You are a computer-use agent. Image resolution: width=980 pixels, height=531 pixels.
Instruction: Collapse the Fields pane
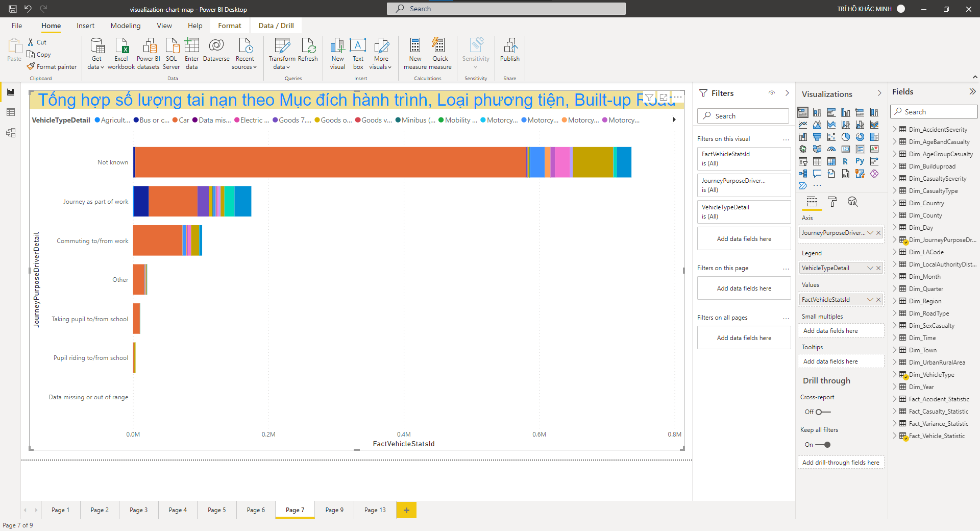(972, 92)
